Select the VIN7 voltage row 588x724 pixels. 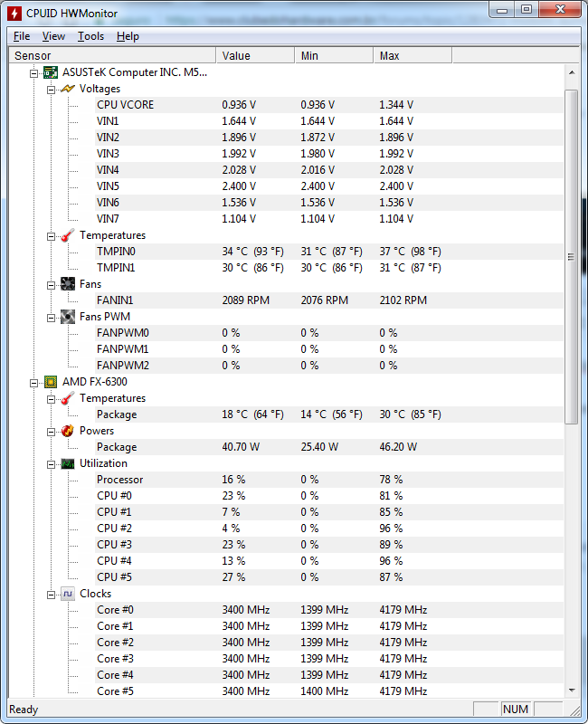coord(328,219)
